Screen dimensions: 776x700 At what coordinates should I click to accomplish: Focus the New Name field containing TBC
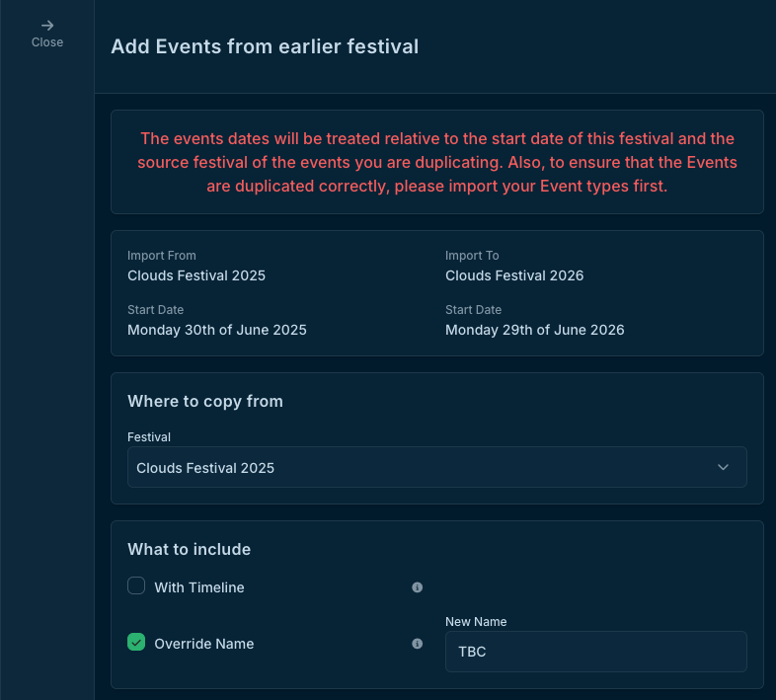[595, 653]
